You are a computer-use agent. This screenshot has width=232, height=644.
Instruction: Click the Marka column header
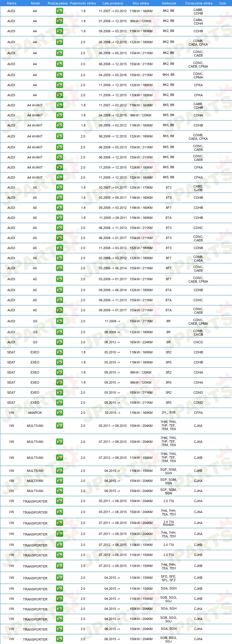pos(12,3)
